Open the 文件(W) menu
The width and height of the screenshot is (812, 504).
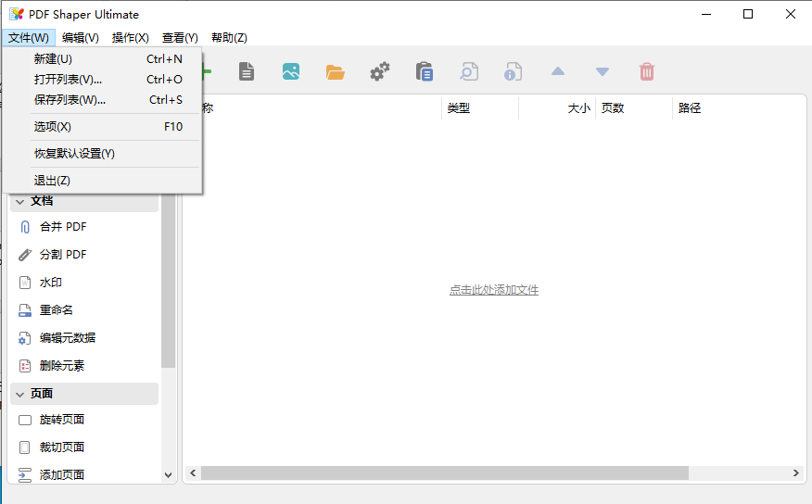coord(29,37)
